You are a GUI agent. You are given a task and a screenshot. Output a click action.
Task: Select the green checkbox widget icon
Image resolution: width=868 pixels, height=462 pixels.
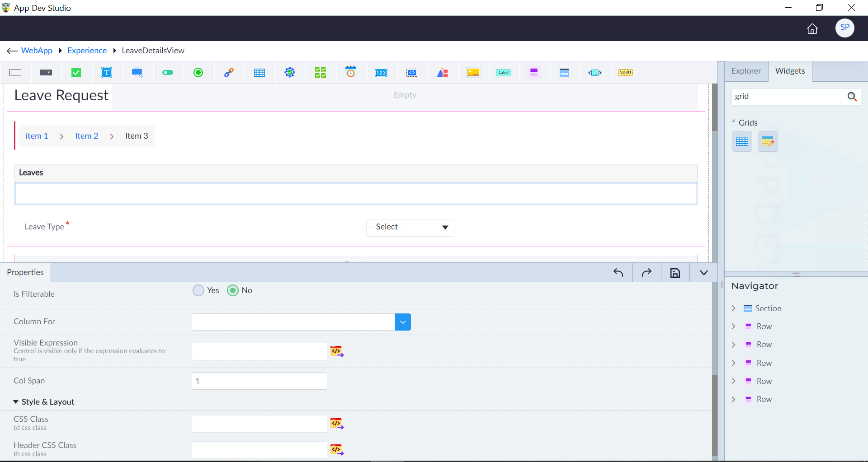click(76, 73)
